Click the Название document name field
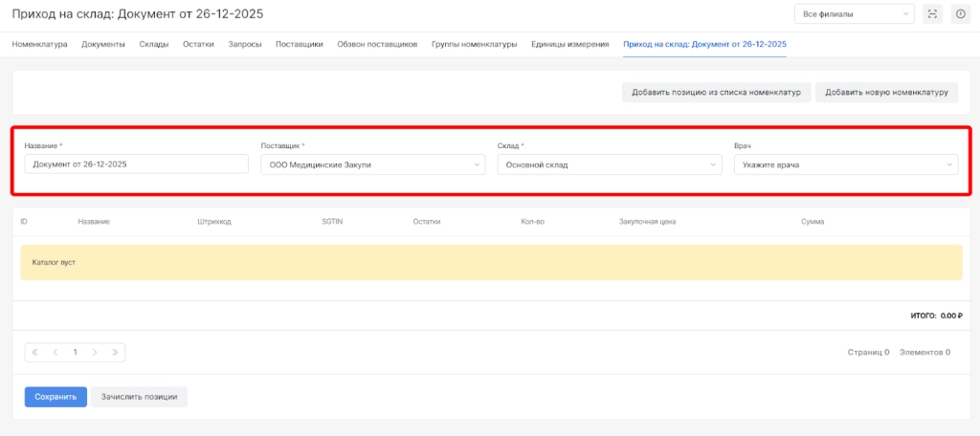980x436 pixels. 137,164
